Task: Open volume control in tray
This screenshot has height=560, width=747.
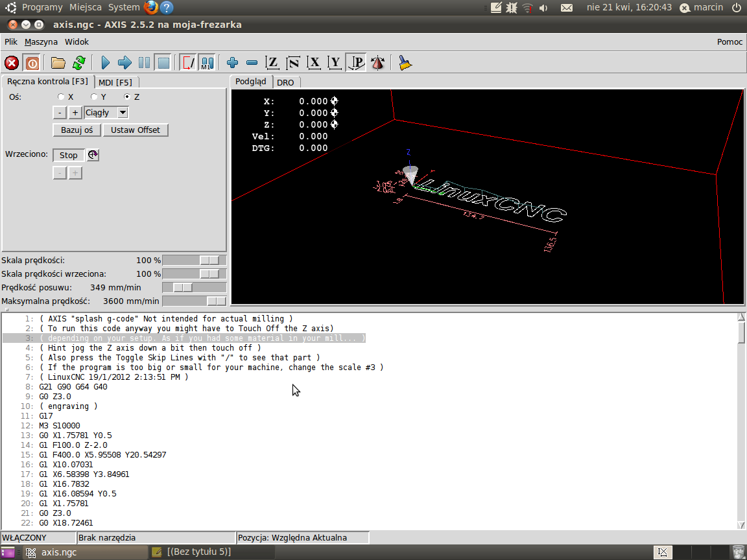Action: click(x=543, y=8)
